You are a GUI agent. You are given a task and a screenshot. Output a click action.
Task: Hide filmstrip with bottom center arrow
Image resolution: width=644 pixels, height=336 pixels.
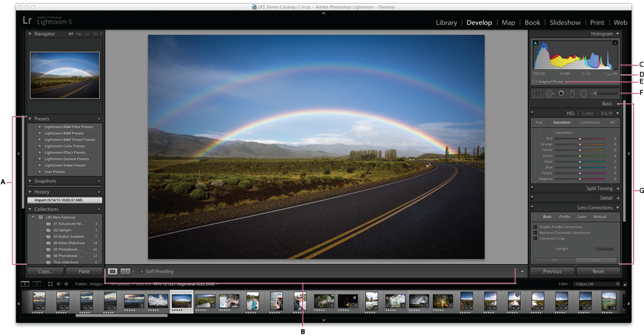pos(324,320)
